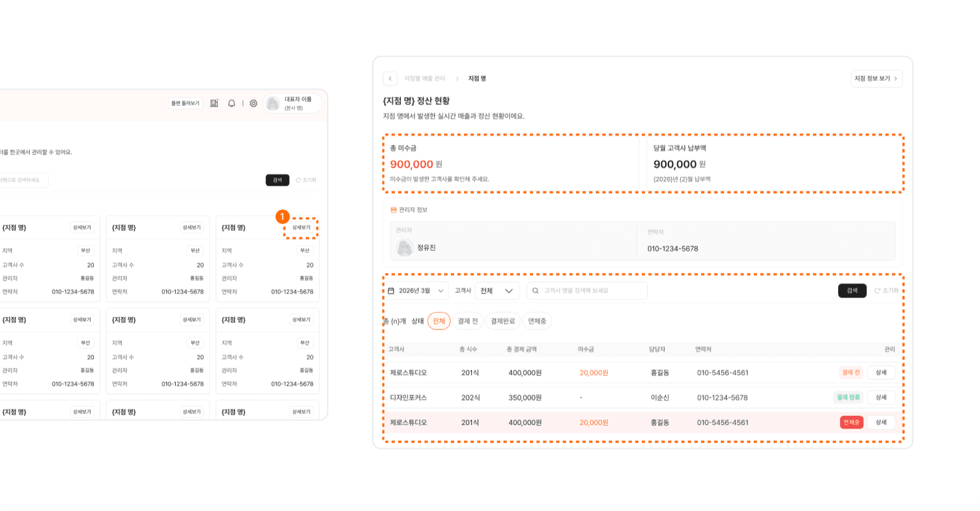Click 010-1234-5678 in the 관리자 정보 box
This screenshot has width=980, height=511.
(672, 249)
